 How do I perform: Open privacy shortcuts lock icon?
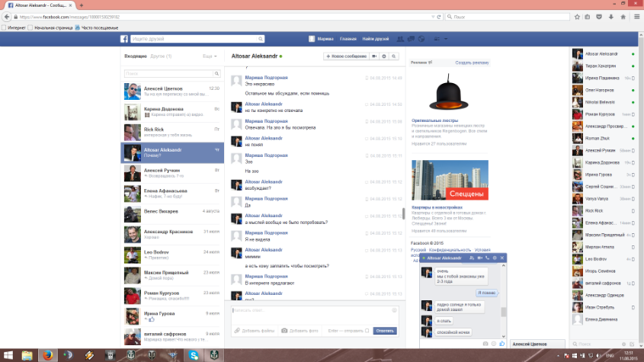[x=437, y=39]
